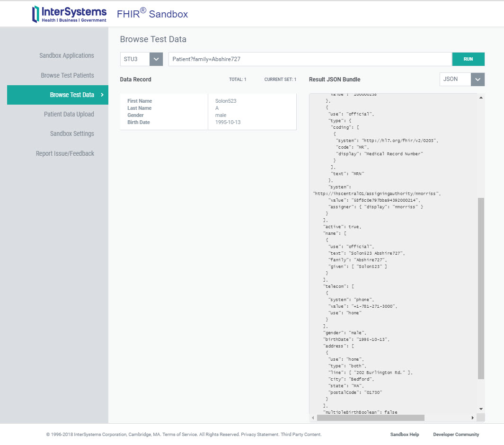Click the "postalCode": "01730" JSON line

(355, 392)
